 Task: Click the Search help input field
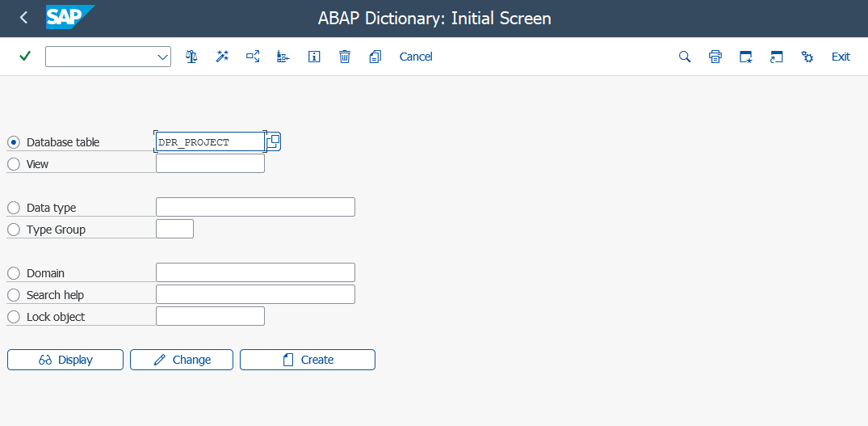(255, 294)
